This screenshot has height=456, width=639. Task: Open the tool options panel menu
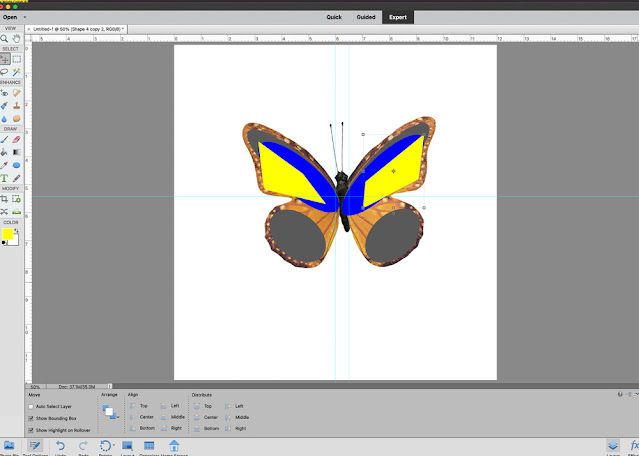click(x=629, y=394)
